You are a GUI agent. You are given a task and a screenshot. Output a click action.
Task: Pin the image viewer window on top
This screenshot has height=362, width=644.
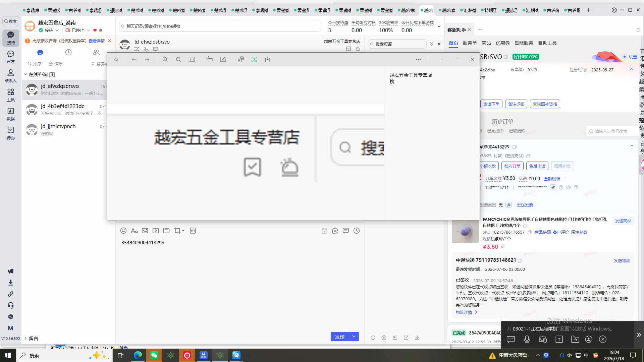tap(116, 59)
